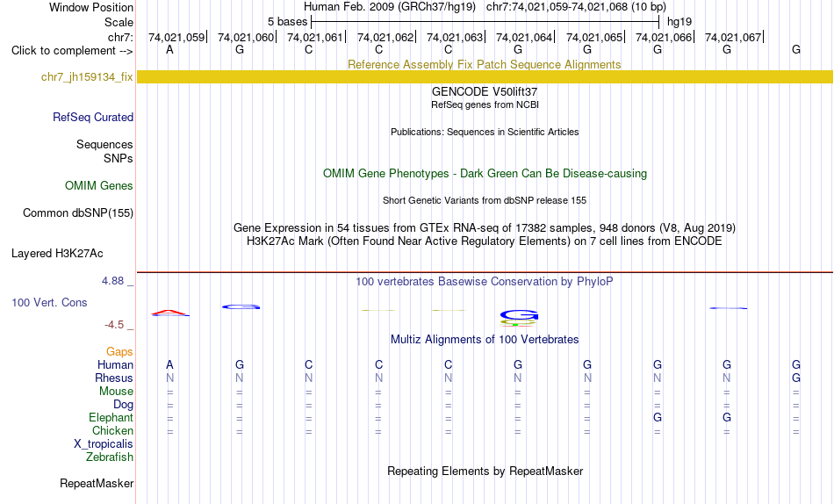
Task: Click the Sequences track label
Action: click(104, 144)
